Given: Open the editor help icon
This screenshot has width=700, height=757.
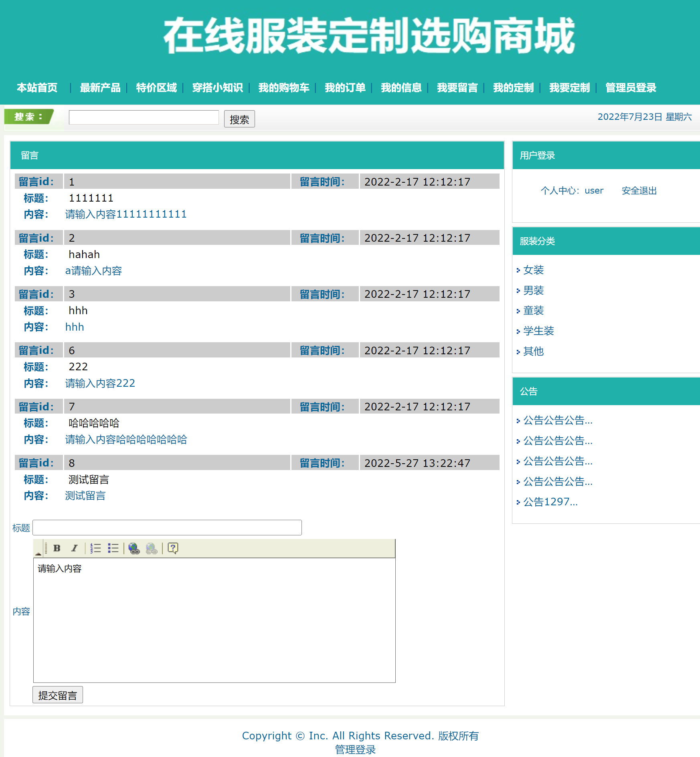Looking at the screenshot, I should (172, 548).
